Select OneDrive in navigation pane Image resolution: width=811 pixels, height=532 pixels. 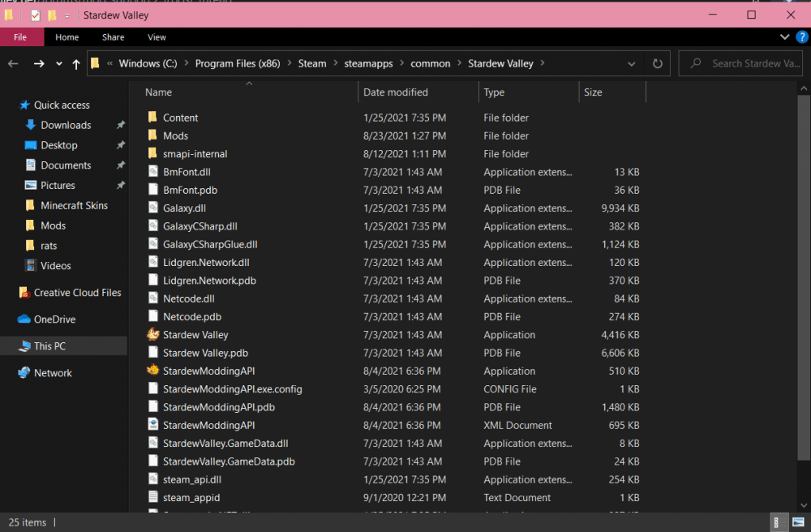point(54,320)
